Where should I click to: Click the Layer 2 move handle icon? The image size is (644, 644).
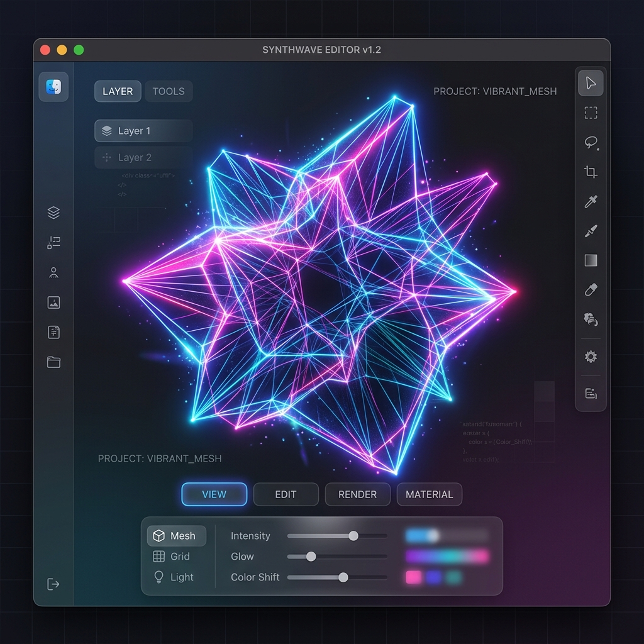point(107,157)
